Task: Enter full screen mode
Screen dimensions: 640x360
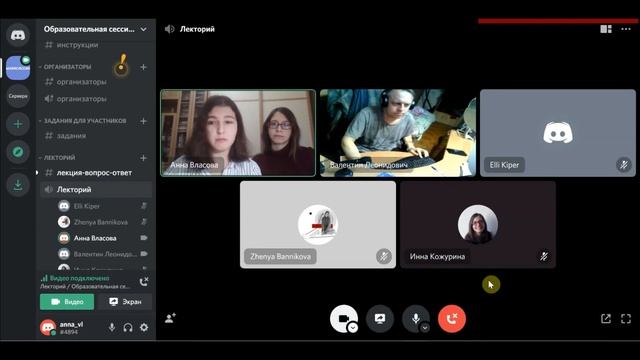Action: [626, 318]
